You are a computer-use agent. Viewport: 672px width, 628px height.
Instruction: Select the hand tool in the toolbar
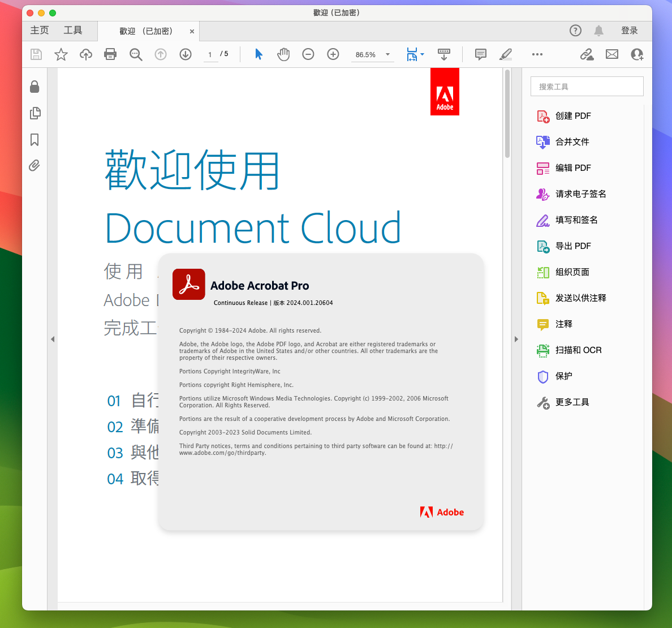pos(283,54)
